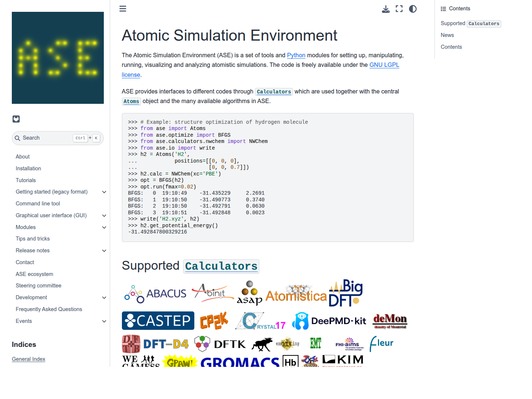The image size is (532, 399).
Task: Expand Graphical user interface (GUI) section
Action: [x=104, y=216]
